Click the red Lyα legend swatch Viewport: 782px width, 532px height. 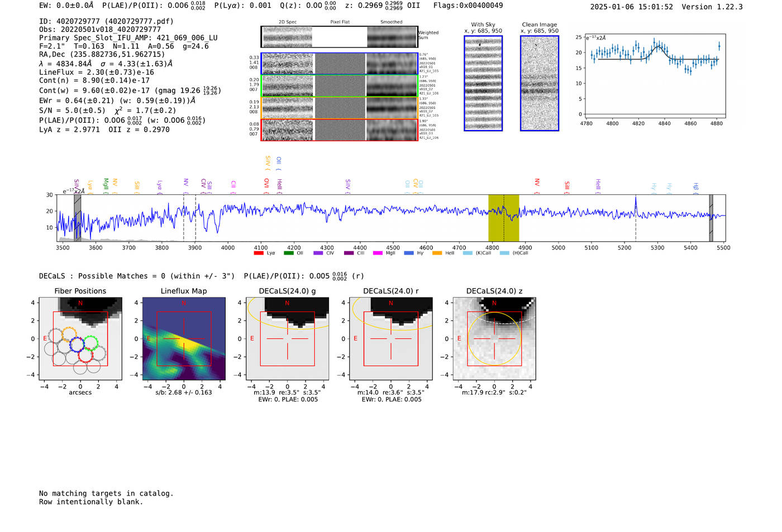259,253
